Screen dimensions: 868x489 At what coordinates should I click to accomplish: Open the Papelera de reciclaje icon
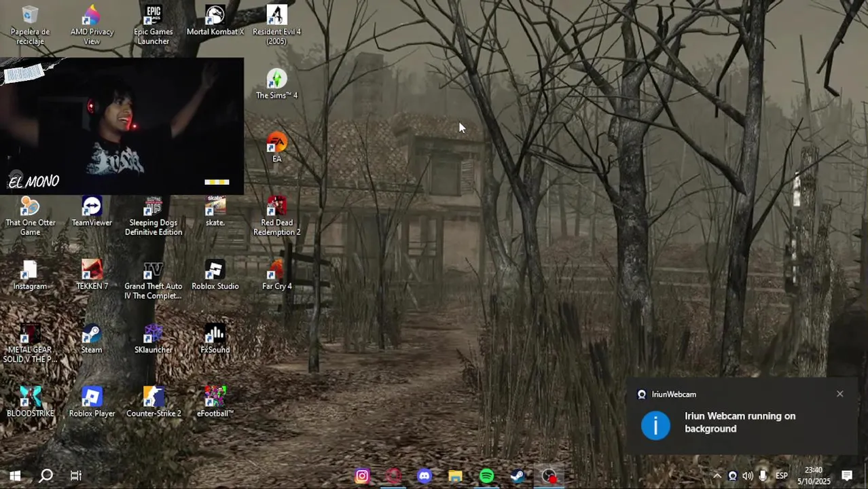[x=30, y=26]
